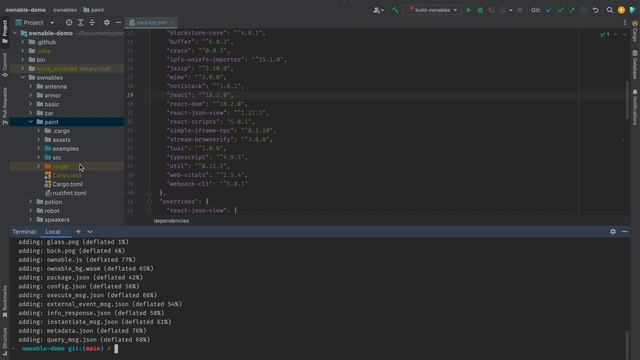Click ownables breadcrumb in navigation bar
Image resolution: width=640 pixels, height=360 pixels.
pyautogui.click(x=65, y=10)
